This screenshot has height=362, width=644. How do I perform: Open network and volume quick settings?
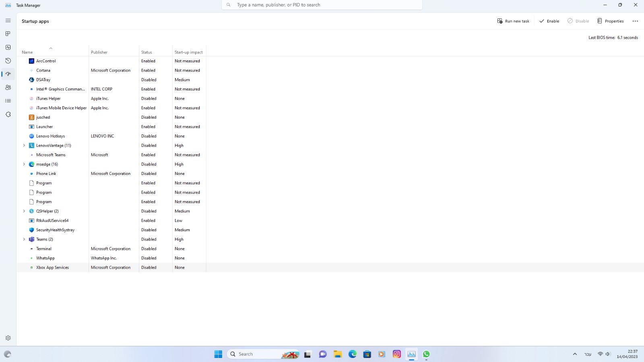[604, 354]
